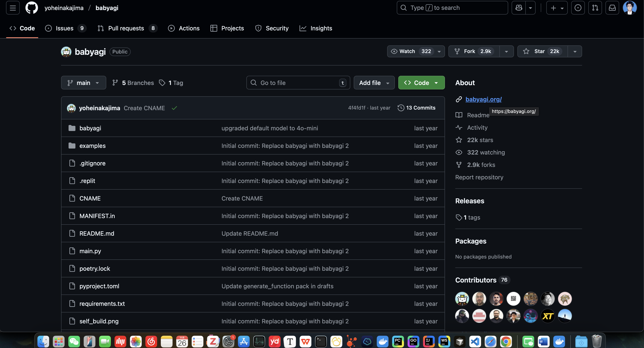The height and width of the screenshot is (348, 644).
Task: Click the header pull requests icon
Action: (595, 8)
